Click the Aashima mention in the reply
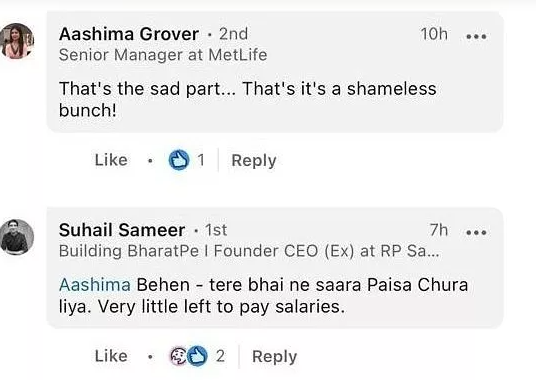 pyautogui.click(x=95, y=285)
